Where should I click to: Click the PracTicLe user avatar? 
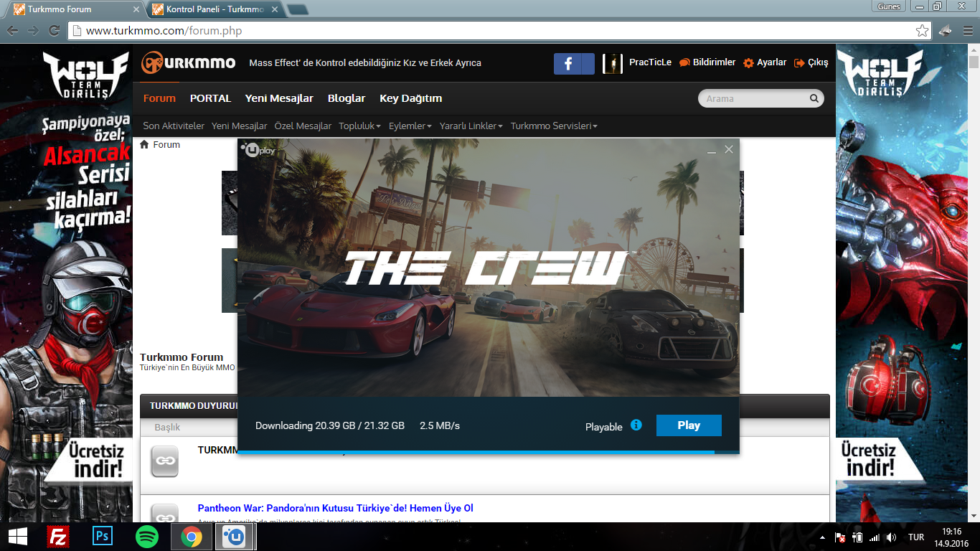point(612,64)
